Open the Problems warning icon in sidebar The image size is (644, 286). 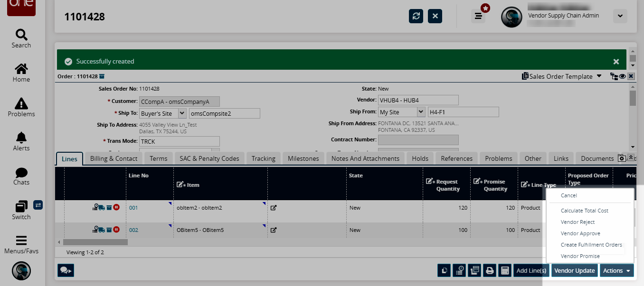point(21,107)
